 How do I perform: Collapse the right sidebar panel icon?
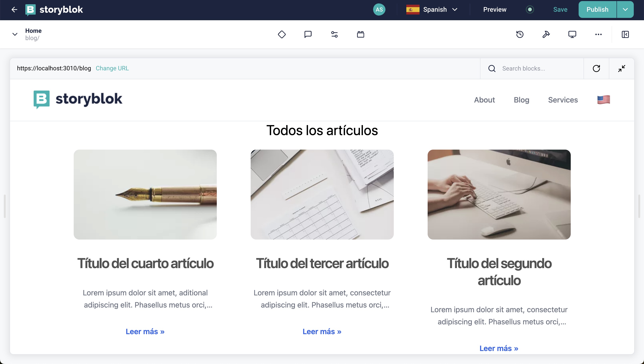tap(625, 34)
